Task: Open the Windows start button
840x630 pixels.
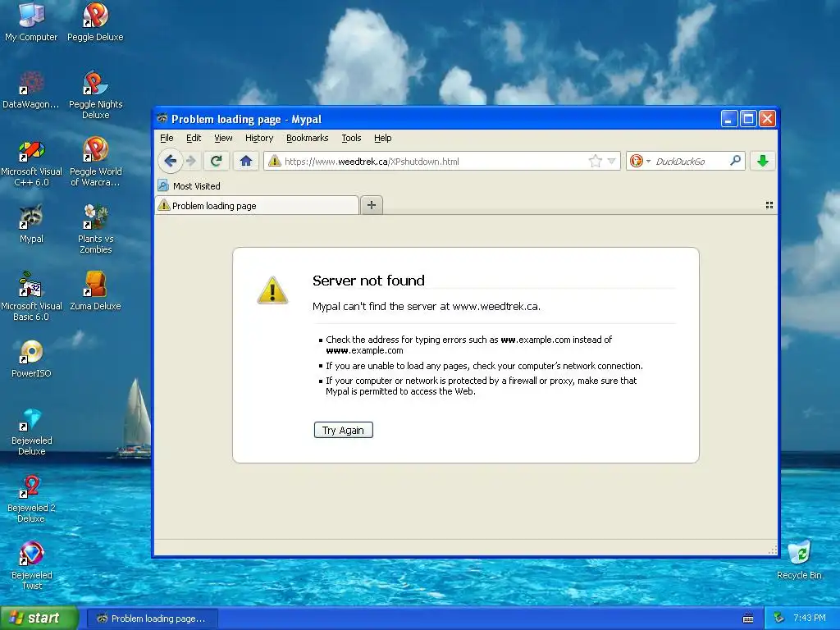Action: [39, 619]
